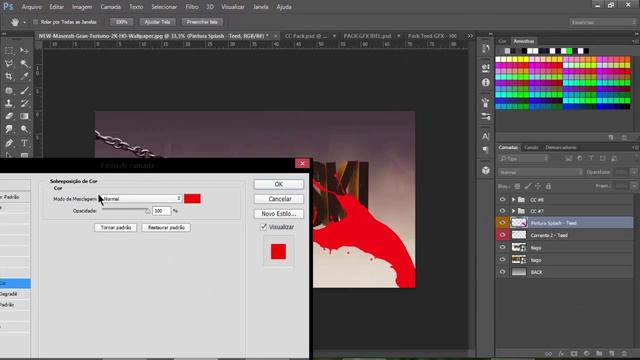Click lock image pixels brush icon
Viewport: 640px width, 360px height.
click(528, 186)
